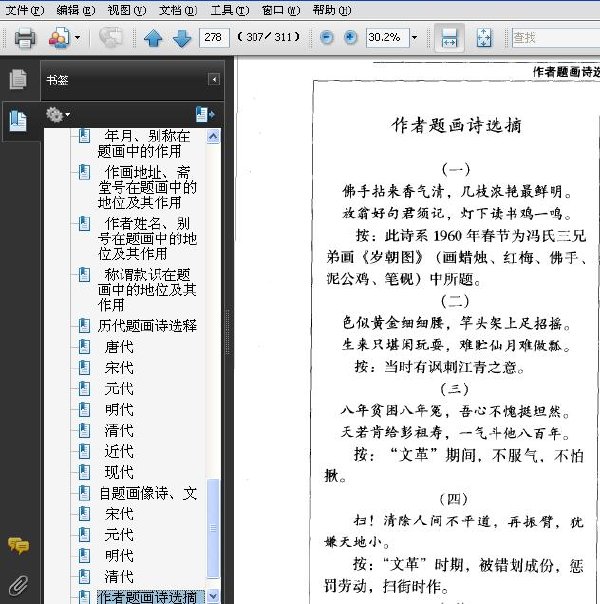The image size is (600, 604).
Task: Open dropdown arrow beside the people icon
Action: pyautogui.click(x=77, y=38)
